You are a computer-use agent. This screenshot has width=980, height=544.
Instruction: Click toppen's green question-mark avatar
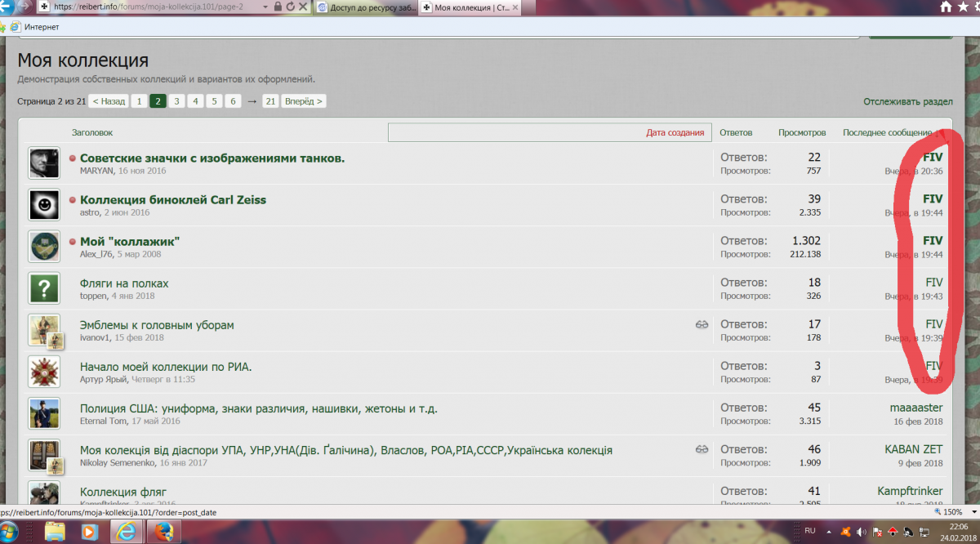tap(44, 288)
